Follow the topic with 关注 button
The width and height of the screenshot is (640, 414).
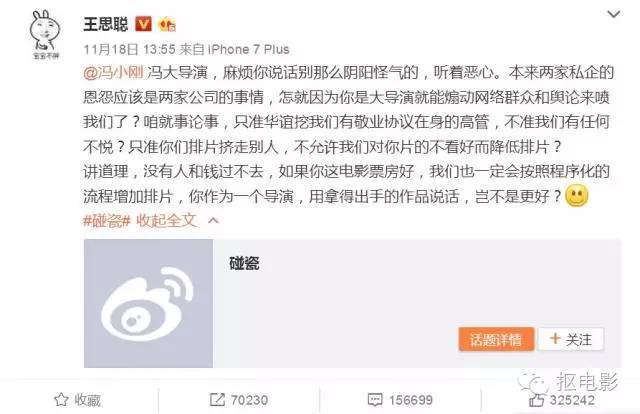[571, 339]
